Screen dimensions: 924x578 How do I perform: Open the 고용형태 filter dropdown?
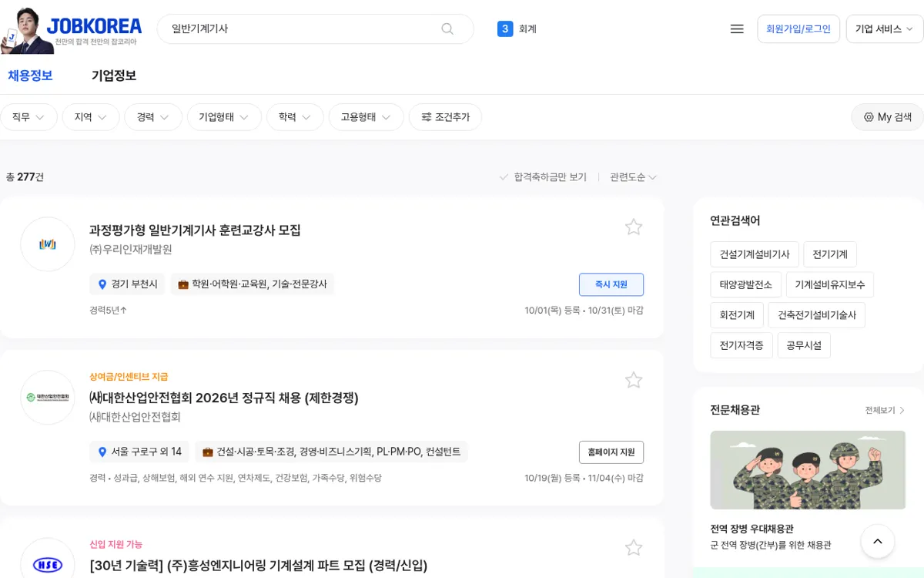pyautogui.click(x=367, y=117)
